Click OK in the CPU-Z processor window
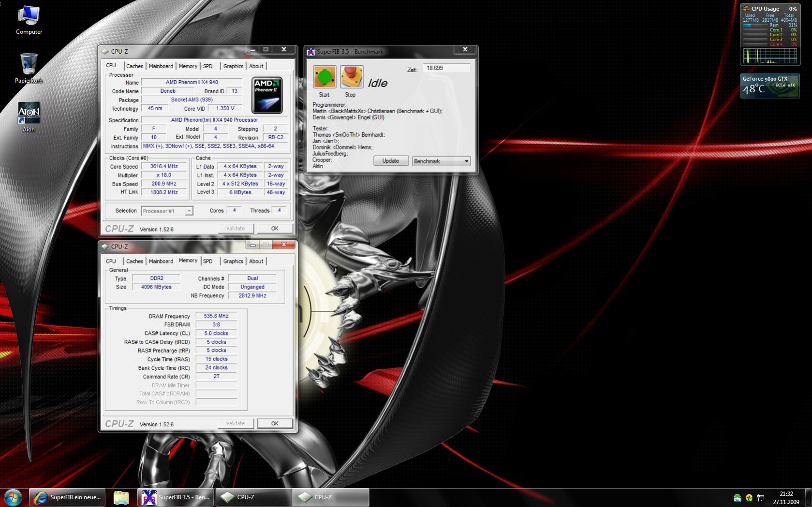The height and width of the screenshot is (507, 812). pos(275,229)
